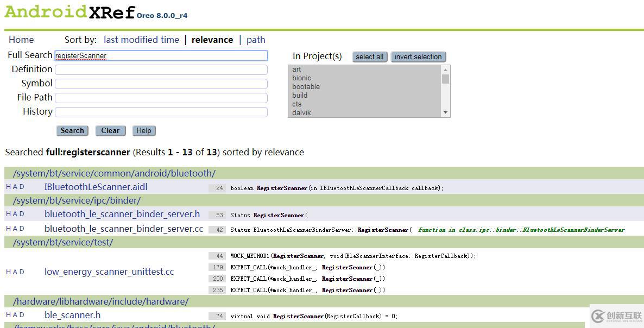This screenshot has width=644, height=328.
Task: Open /system/bt/service/ipc/binder/ directory link
Action: pyautogui.click(x=77, y=200)
